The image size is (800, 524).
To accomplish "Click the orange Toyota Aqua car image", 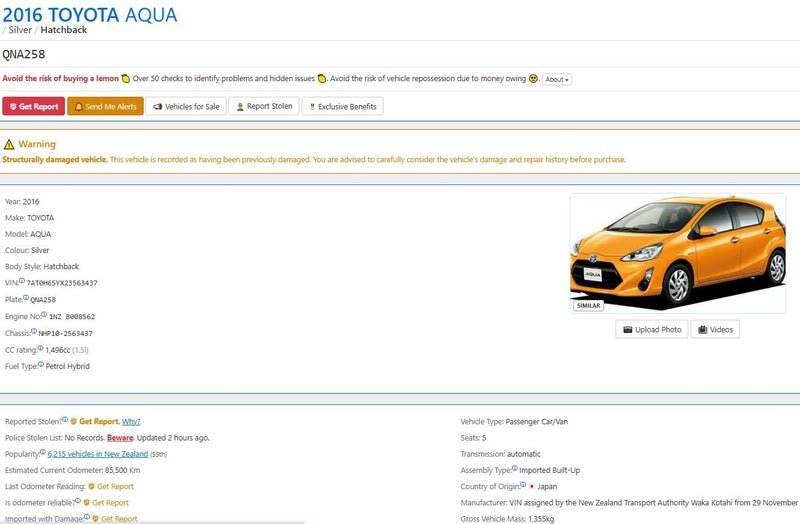I will 678,253.
